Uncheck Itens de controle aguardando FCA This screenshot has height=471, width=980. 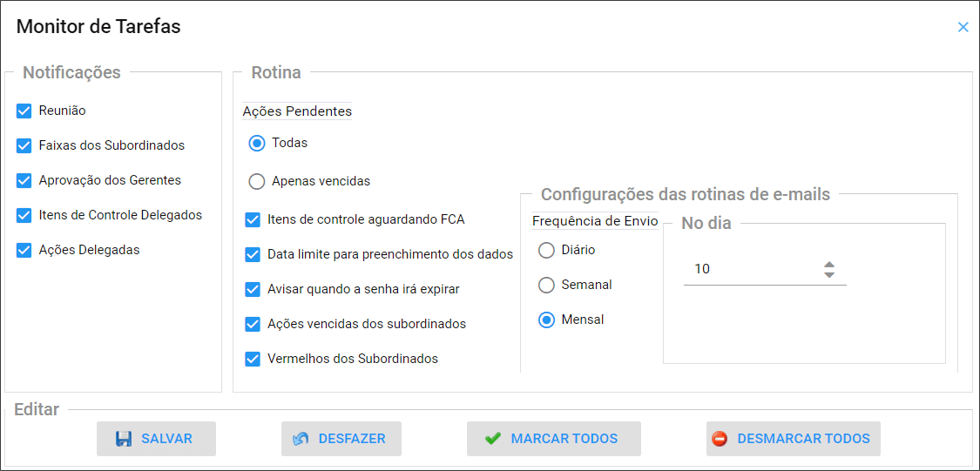click(253, 220)
